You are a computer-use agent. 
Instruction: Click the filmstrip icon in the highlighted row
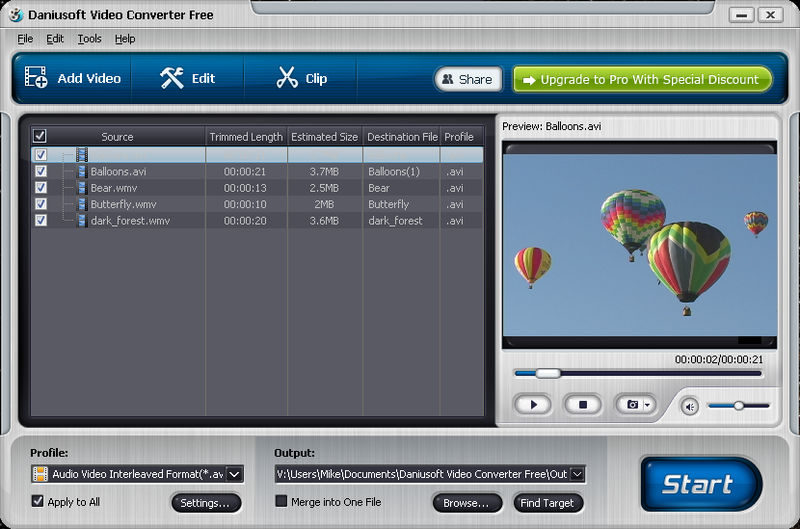click(x=82, y=154)
